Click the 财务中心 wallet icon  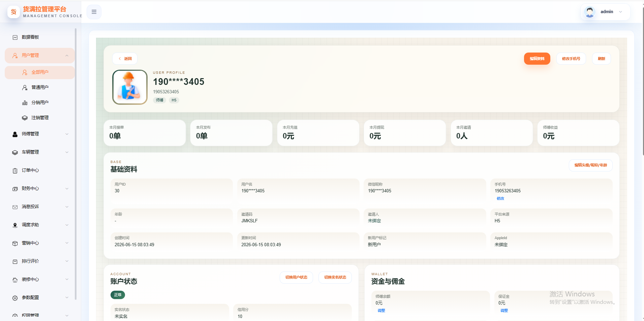coord(15,189)
